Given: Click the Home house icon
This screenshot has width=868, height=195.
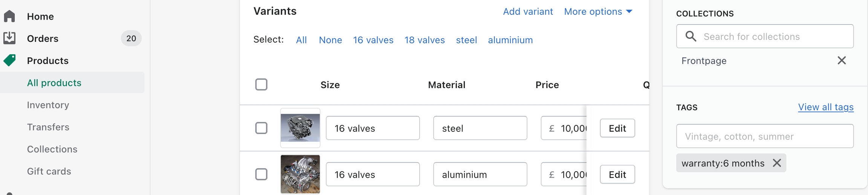Looking at the screenshot, I should coord(10,16).
